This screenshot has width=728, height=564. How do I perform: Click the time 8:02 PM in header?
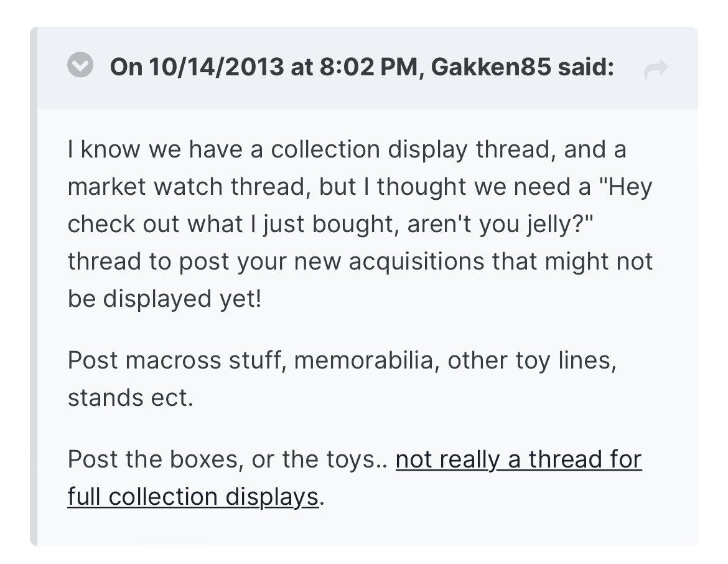click(x=368, y=67)
